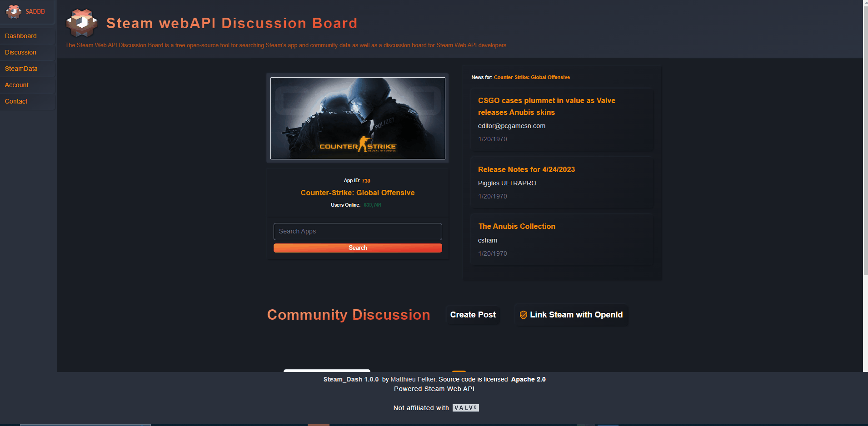Click the shield icon on Link Steam button
868x426 pixels.
[524, 315]
